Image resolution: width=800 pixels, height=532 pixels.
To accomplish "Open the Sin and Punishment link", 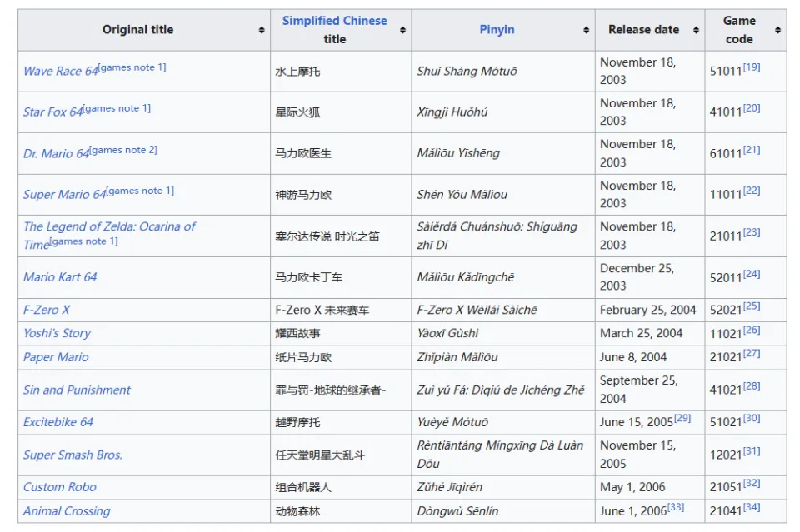I will pyautogui.click(x=77, y=390).
